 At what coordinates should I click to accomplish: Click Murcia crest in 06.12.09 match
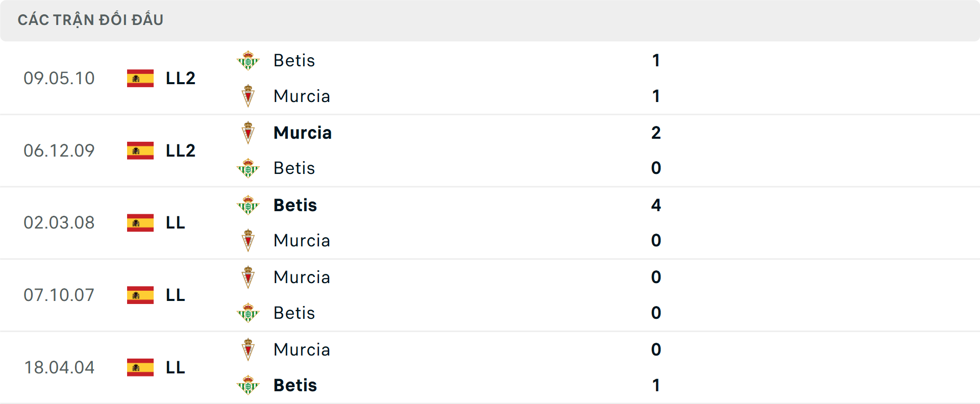[248, 133]
